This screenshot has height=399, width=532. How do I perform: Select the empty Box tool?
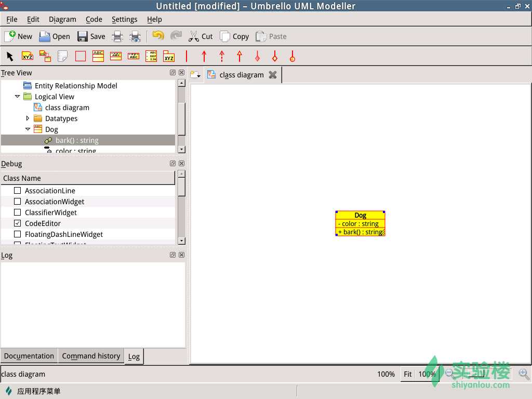point(81,56)
